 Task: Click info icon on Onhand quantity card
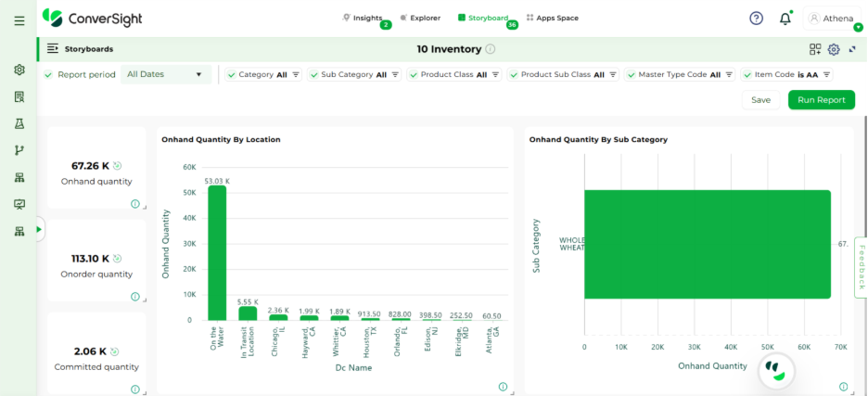pos(135,204)
